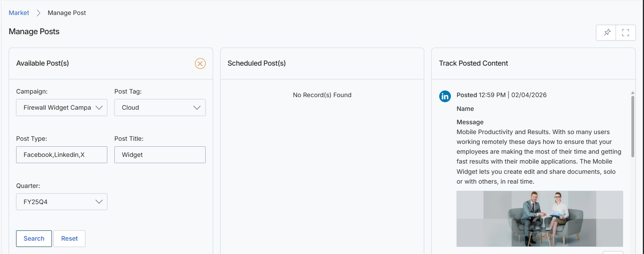Toggle fullscreen view icon

click(x=626, y=33)
